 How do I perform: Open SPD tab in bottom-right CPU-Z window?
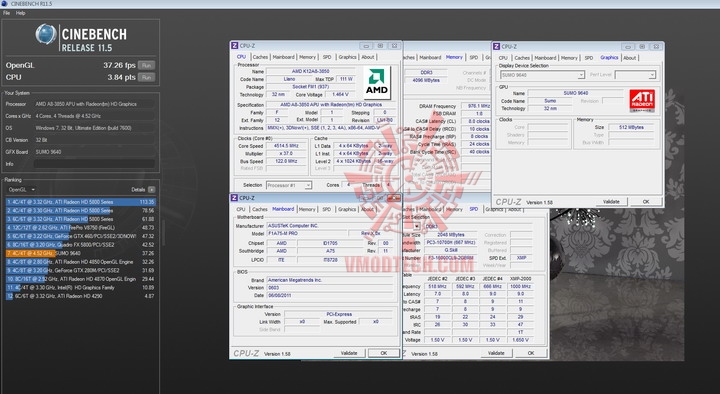coord(473,209)
